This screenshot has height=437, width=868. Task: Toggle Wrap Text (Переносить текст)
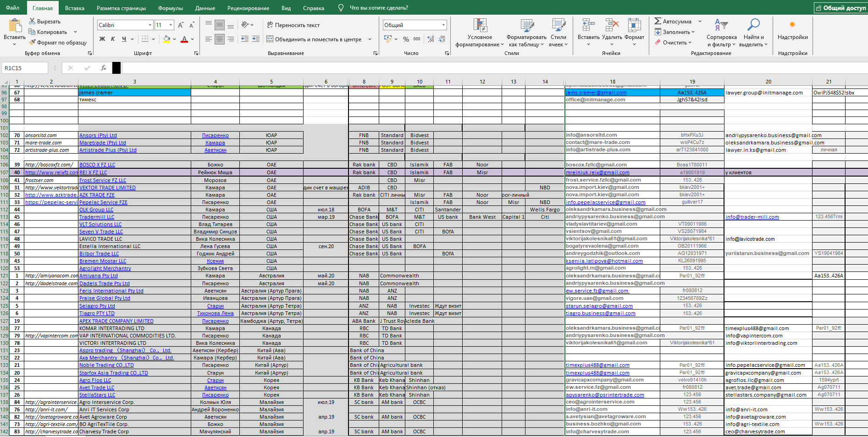click(x=293, y=25)
